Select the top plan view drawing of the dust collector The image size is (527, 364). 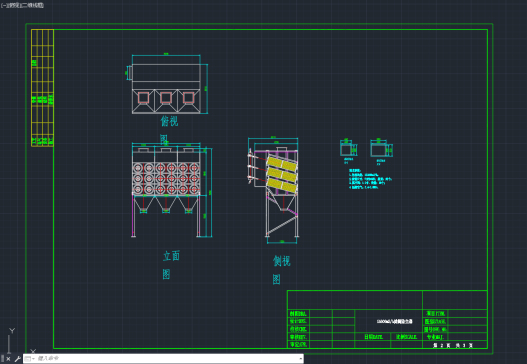(x=166, y=84)
